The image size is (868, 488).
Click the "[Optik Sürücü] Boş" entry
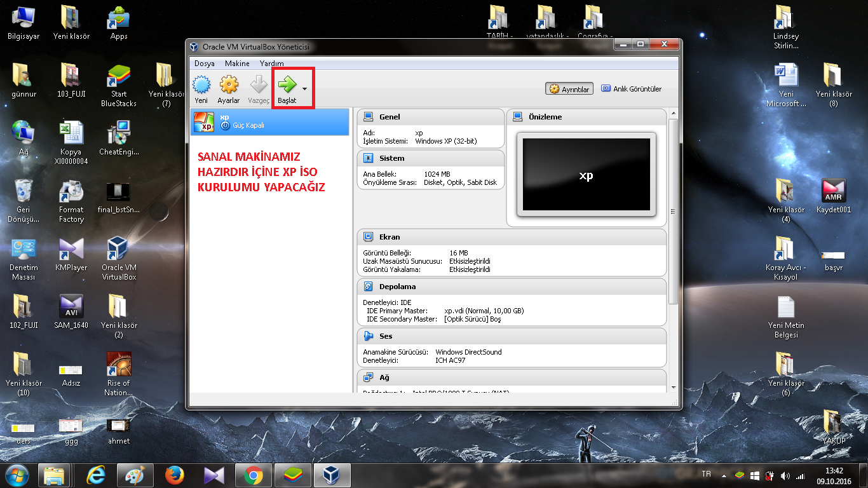[x=473, y=319]
